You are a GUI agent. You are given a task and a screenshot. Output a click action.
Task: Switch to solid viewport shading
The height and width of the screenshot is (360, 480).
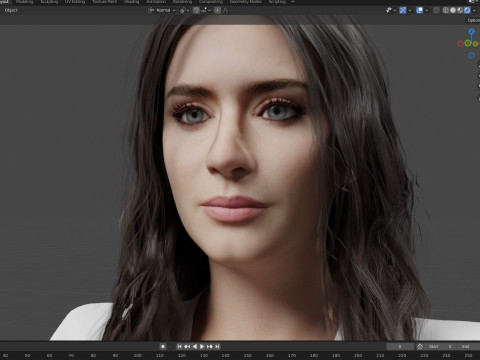point(453,10)
